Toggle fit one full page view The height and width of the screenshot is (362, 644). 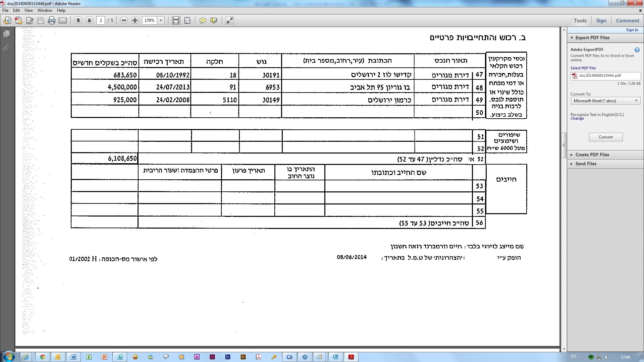[x=187, y=20]
